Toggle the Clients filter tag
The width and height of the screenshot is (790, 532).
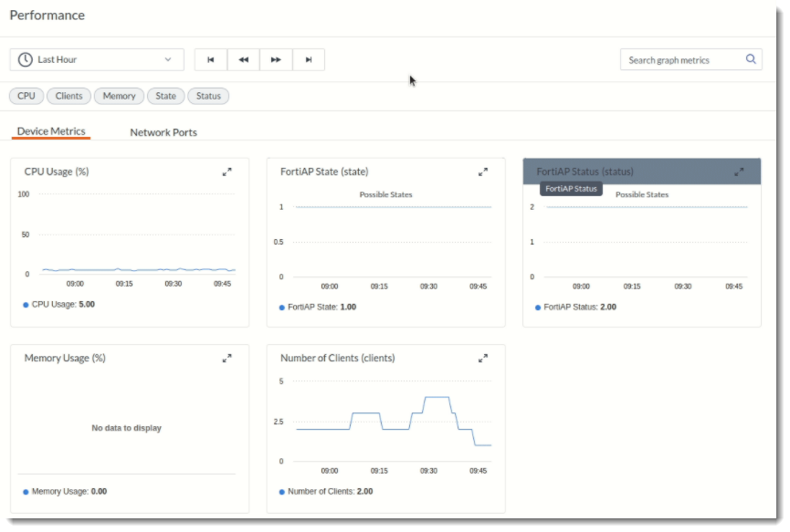69,96
